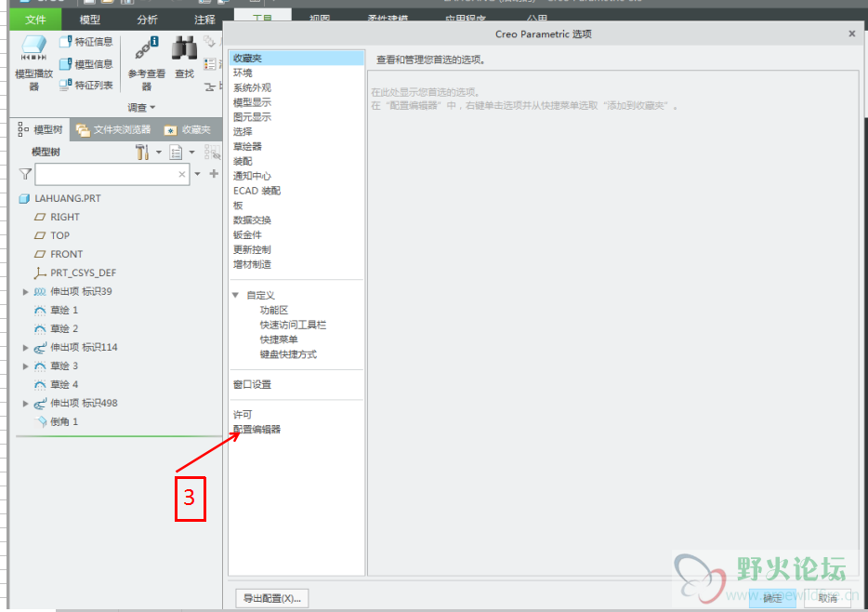Image resolution: width=868 pixels, height=612 pixels.
Task: Select 倒角 1 chamfer feature
Action: pos(57,421)
